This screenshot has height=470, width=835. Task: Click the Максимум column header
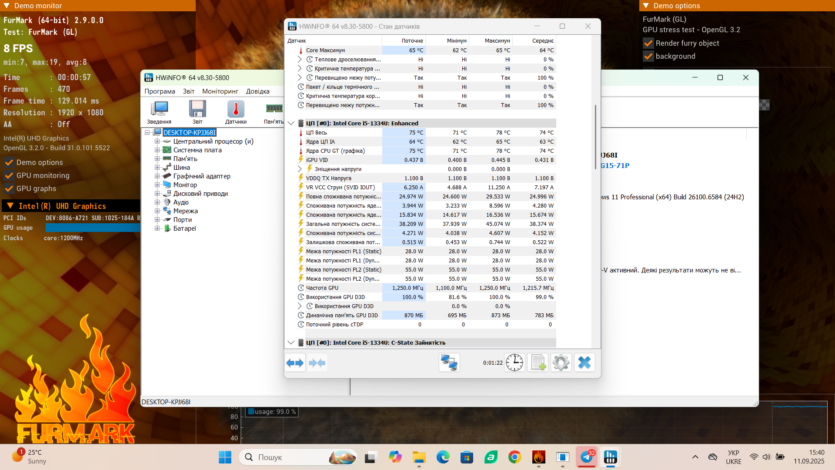click(x=490, y=40)
